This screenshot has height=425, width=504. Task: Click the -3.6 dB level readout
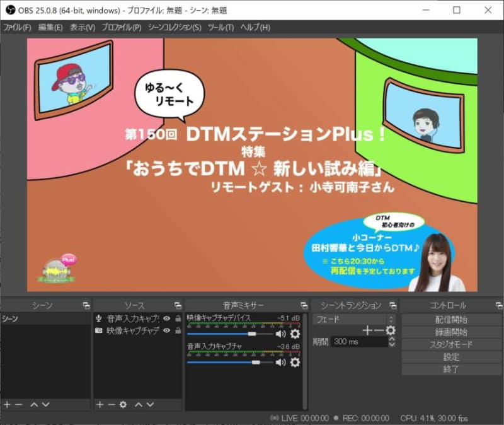click(289, 347)
